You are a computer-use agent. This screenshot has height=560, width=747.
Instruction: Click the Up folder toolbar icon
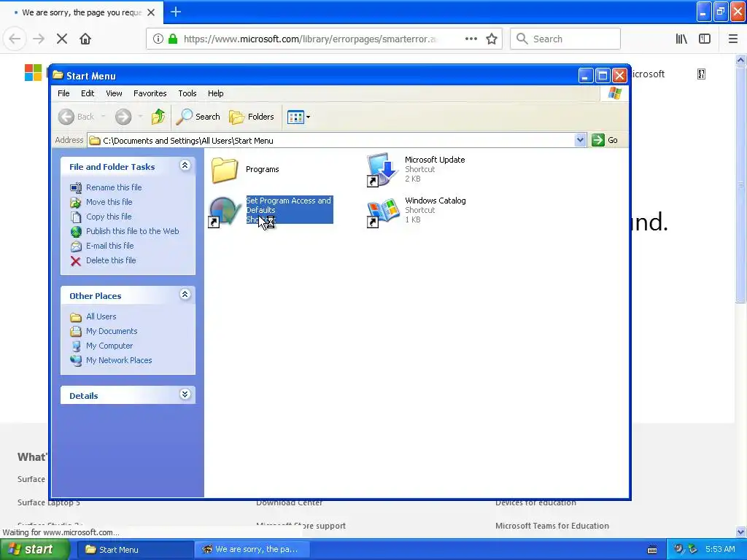click(x=158, y=117)
